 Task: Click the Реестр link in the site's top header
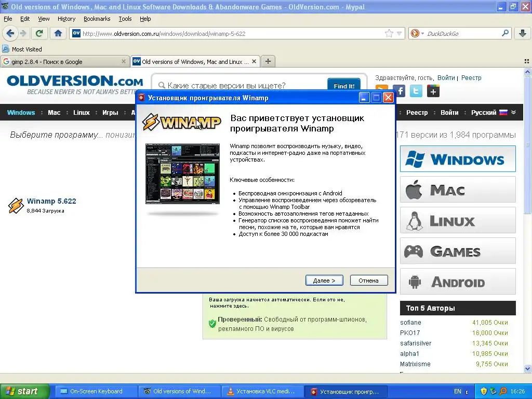(471, 78)
